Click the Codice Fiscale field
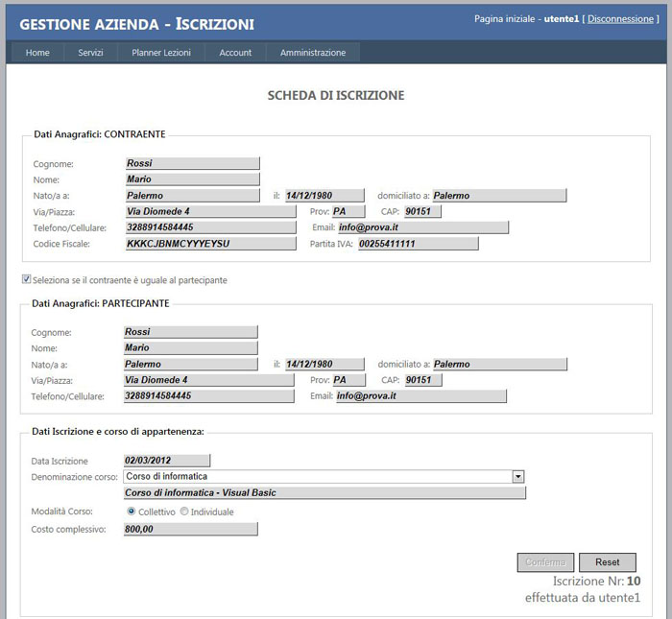Screen dimensions: 672x619 (x=211, y=244)
